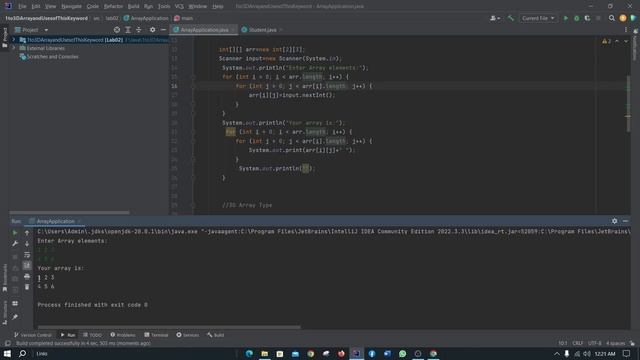Open the Terminal tool window

(x=156, y=335)
